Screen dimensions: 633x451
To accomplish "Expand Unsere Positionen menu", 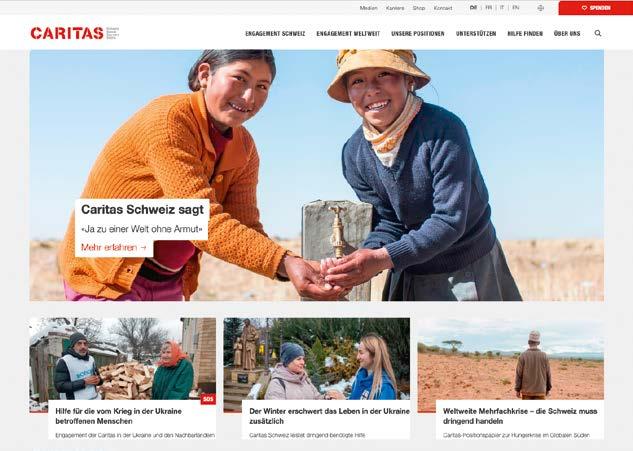I will pyautogui.click(x=418, y=34).
